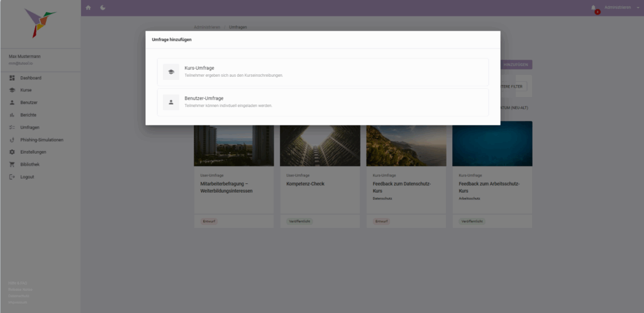
Task: Click the Logout icon in the sidebar
Action: (12, 177)
